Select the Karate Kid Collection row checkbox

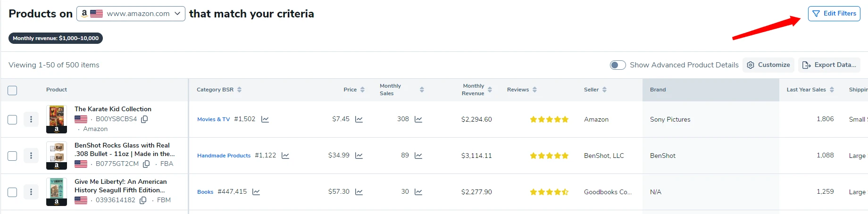[13, 120]
